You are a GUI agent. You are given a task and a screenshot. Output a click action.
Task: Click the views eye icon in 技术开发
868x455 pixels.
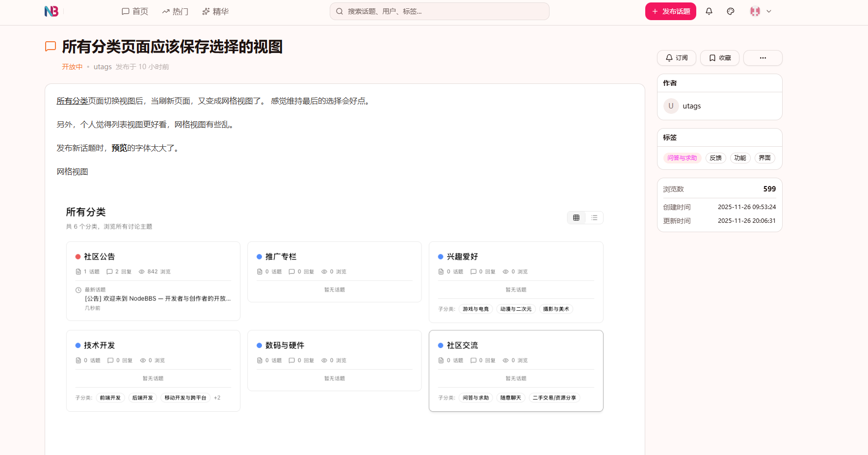tap(143, 361)
